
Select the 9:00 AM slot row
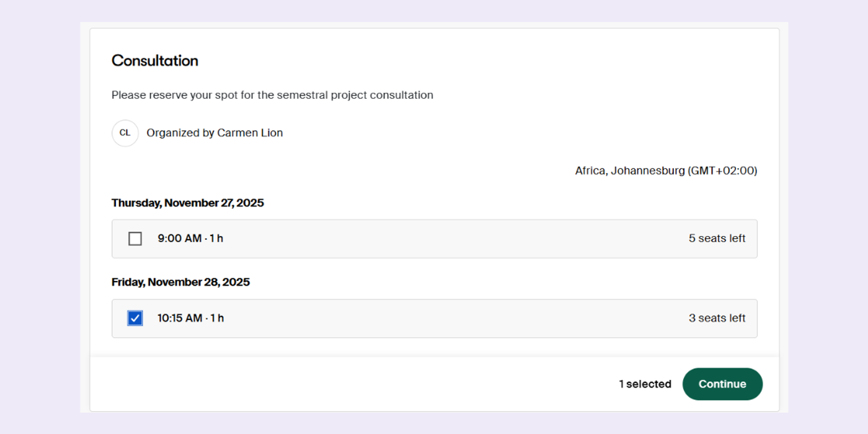[434, 238]
